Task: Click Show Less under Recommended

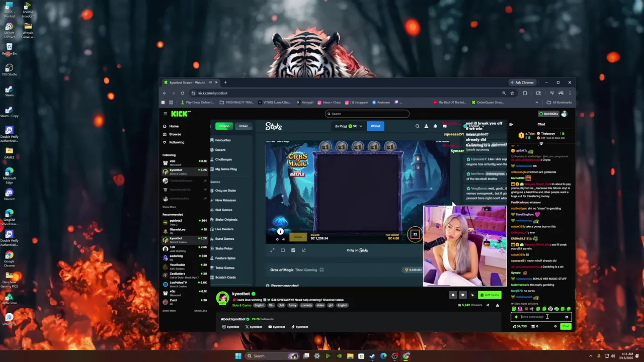Action: (x=200, y=311)
